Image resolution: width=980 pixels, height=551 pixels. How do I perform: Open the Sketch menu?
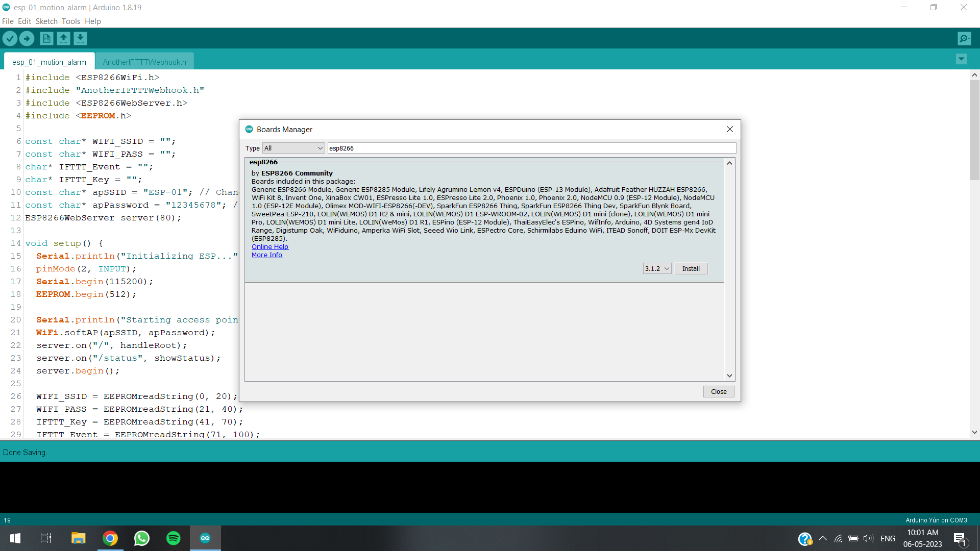[x=46, y=21]
